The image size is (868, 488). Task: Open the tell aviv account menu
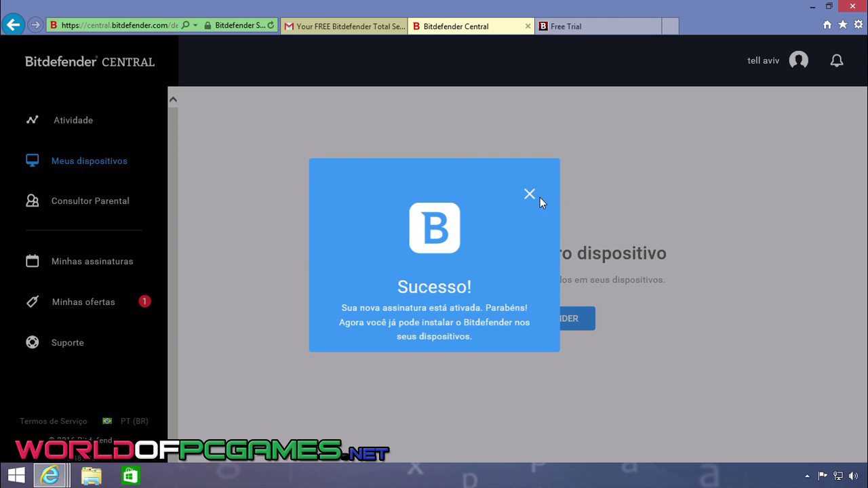tap(763, 60)
